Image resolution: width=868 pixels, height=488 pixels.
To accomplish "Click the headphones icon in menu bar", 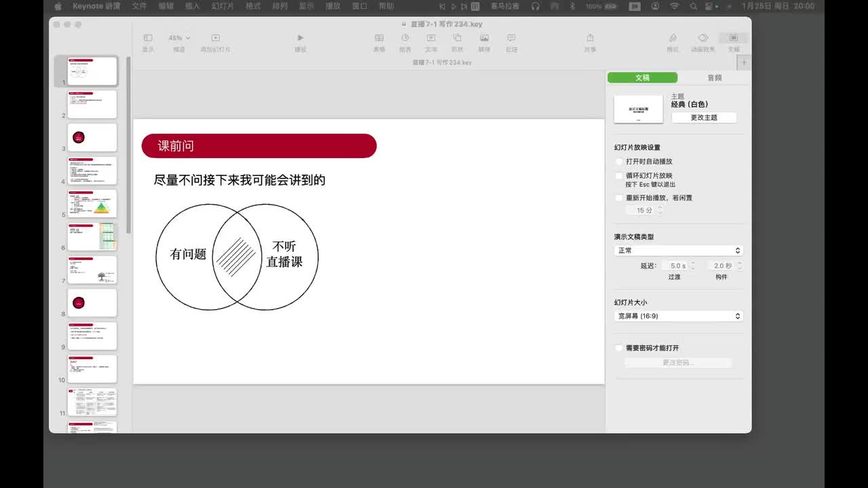I will pos(535,6).
